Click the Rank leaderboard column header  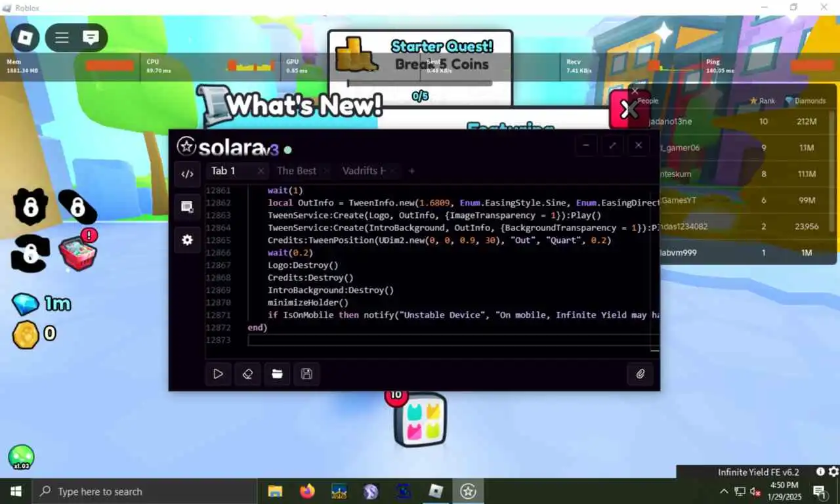762,101
